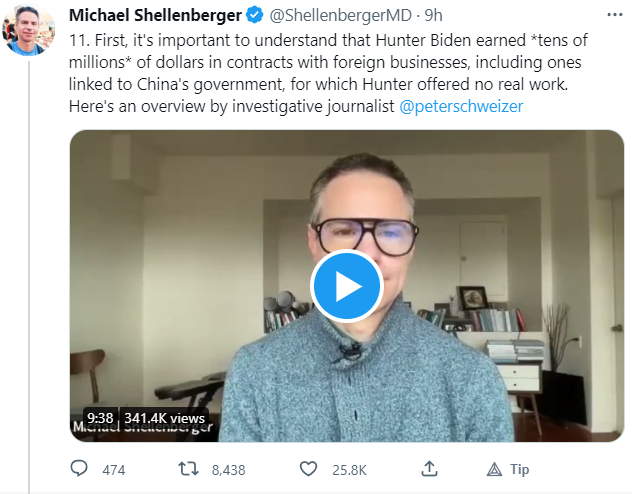Open the share upload arrow icon
The height and width of the screenshot is (494, 632).
430,469
